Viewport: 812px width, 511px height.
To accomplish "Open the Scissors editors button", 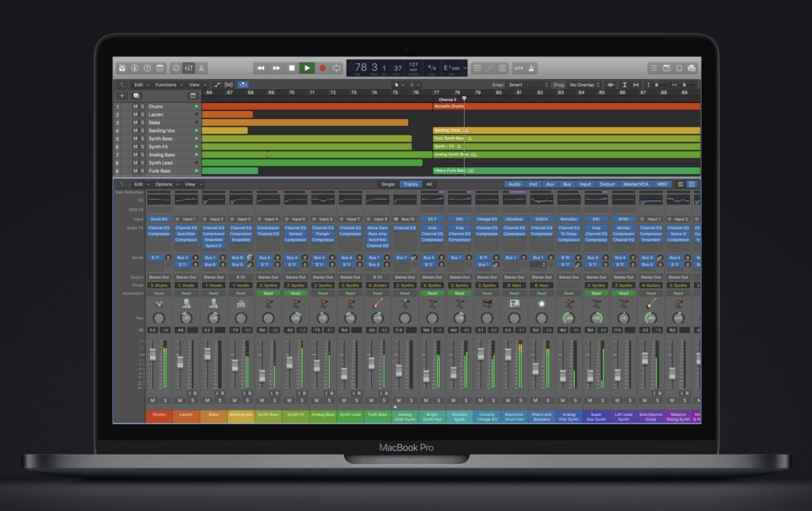I will pyautogui.click(x=202, y=68).
